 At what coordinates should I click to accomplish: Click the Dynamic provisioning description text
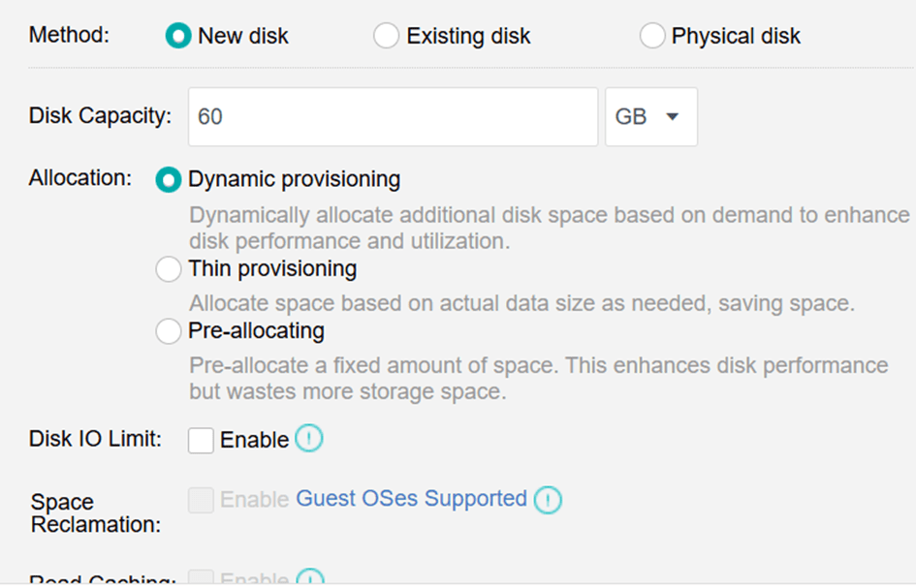(x=549, y=227)
